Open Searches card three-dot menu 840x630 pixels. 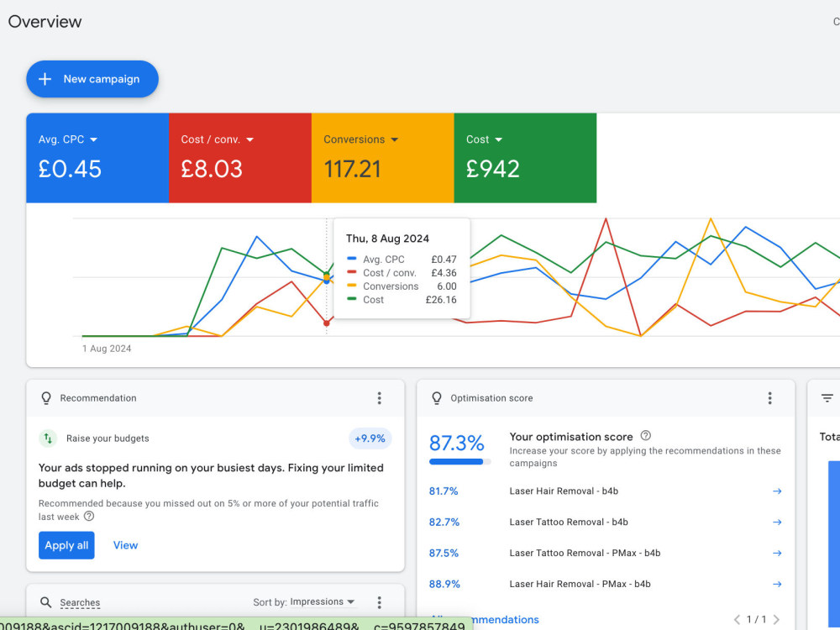pyautogui.click(x=380, y=602)
